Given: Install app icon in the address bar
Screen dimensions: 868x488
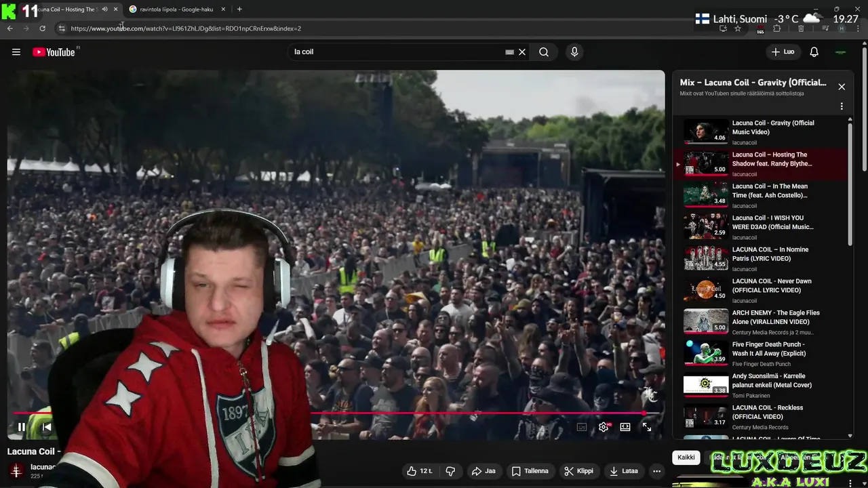Looking at the screenshot, I should (x=723, y=28).
